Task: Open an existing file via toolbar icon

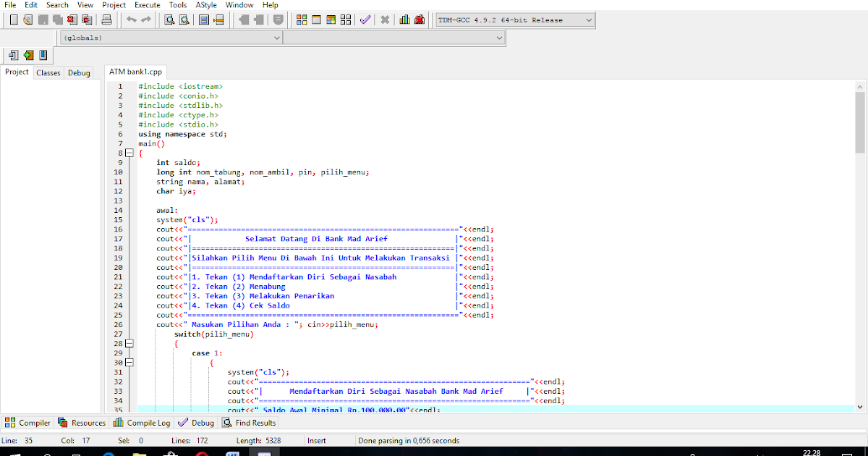Action: click(x=27, y=20)
